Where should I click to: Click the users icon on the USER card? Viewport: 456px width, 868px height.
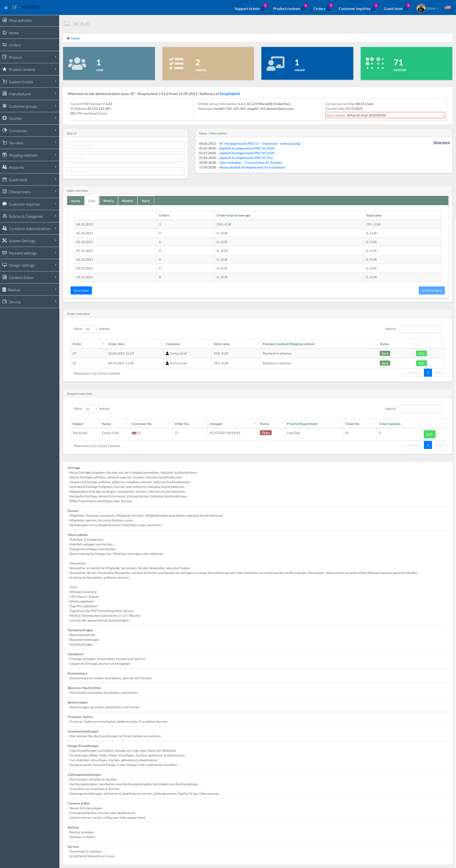pyautogui.click(x=77, y=64)
